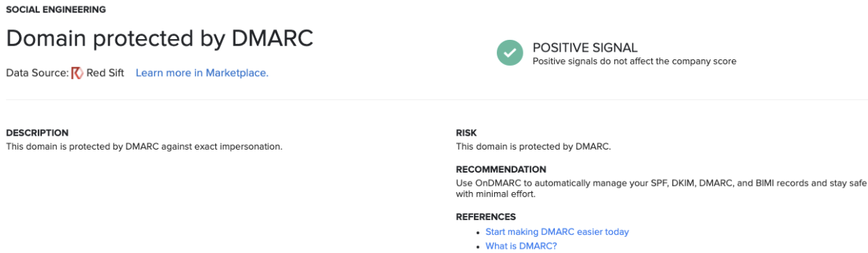The image size is (868, 253).
Task: Click the bullet before Start making DMARC easier
Action: click(479, 232)
